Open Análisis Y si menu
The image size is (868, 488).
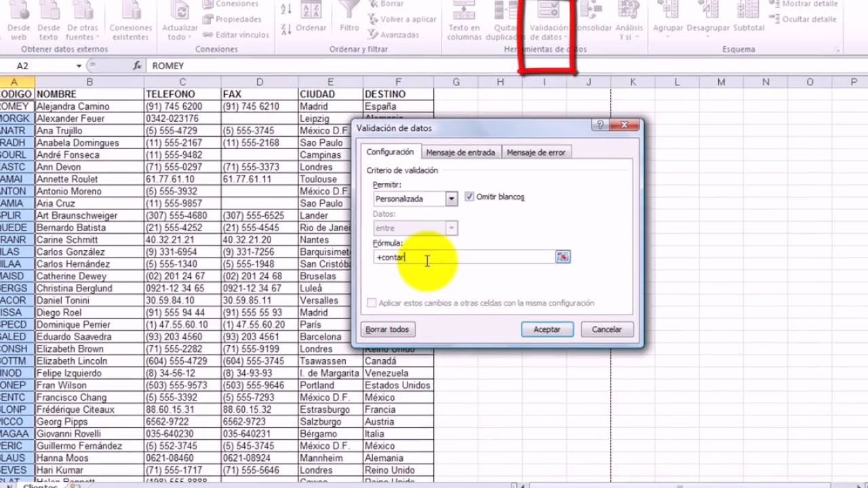point(629,20)
